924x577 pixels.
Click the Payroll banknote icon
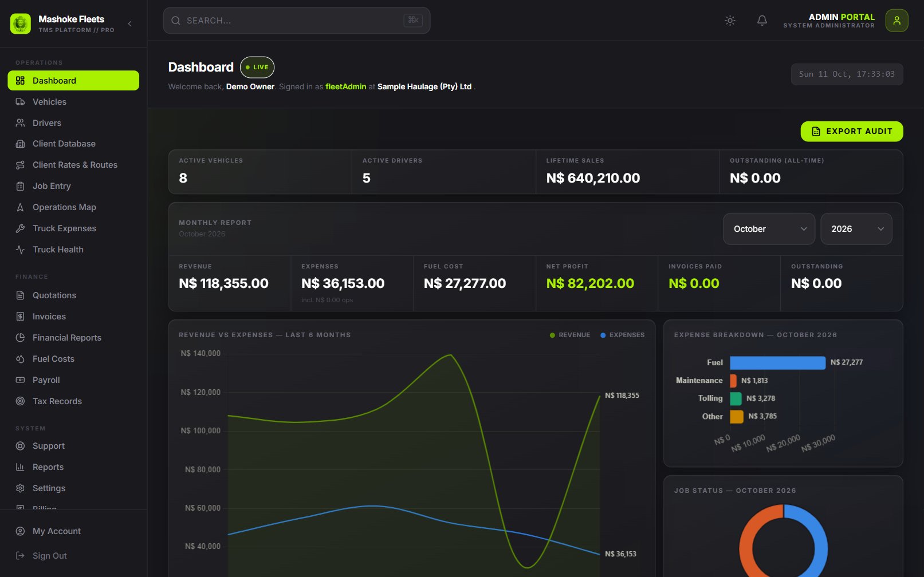[x=20, y=380]
